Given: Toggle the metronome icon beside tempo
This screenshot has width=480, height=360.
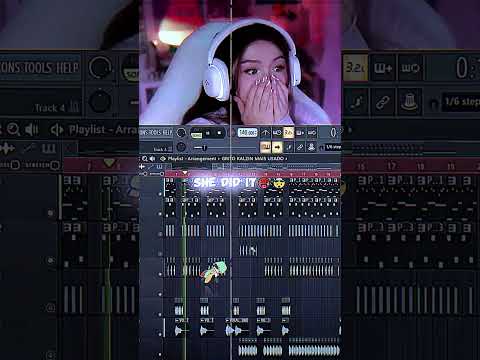Looking at the screenshot, I should (x=265, y=133).
